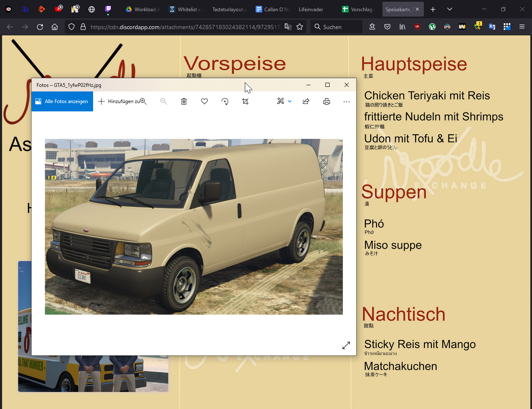532x409 pixels.
Task: Open the blue grid extension icon
Action: tap(507, 27)
